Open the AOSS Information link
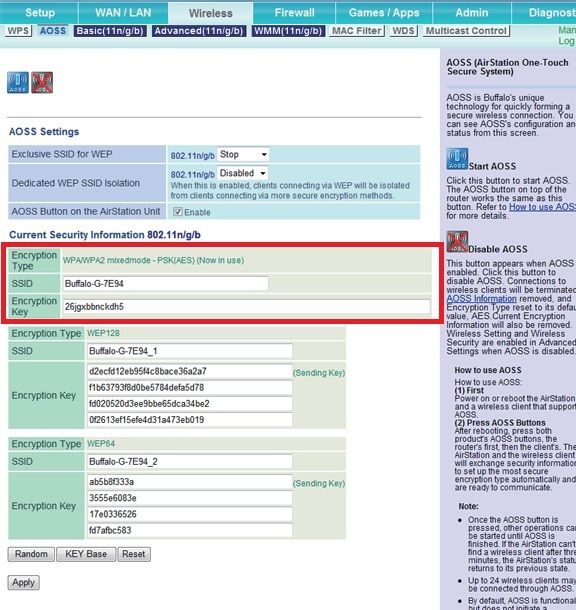 click(481, 299)
